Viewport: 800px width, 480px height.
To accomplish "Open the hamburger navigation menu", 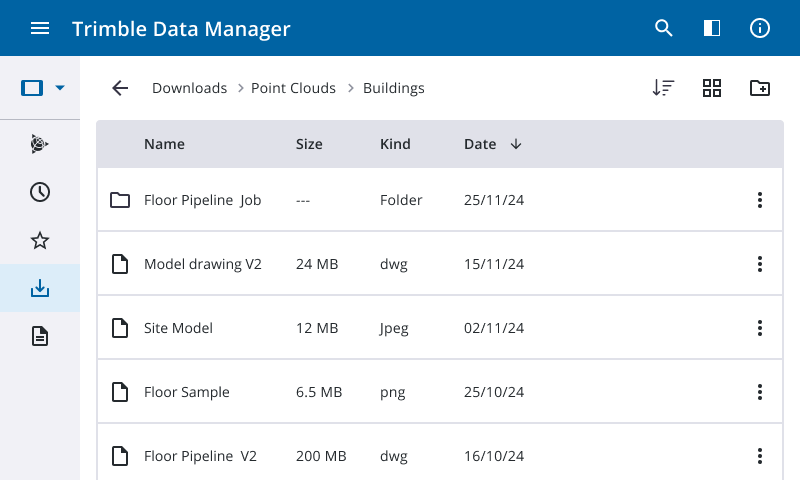I will (x=40, y=28).
